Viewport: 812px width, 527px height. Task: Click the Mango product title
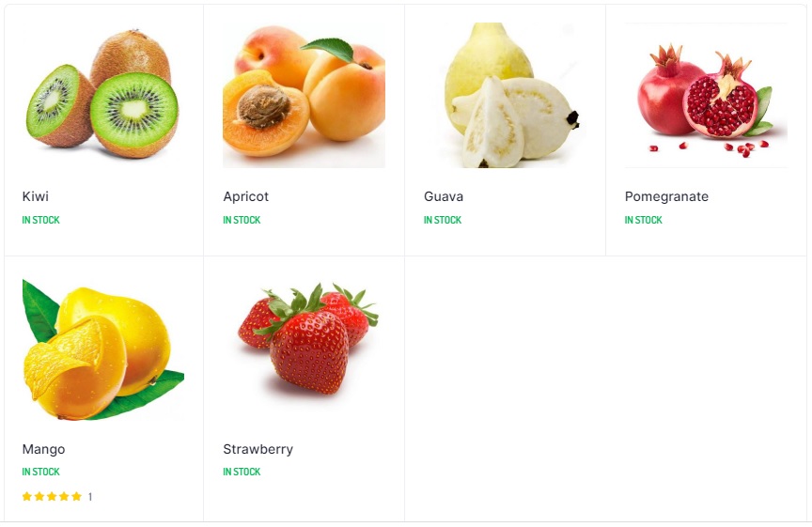point(43,449)
